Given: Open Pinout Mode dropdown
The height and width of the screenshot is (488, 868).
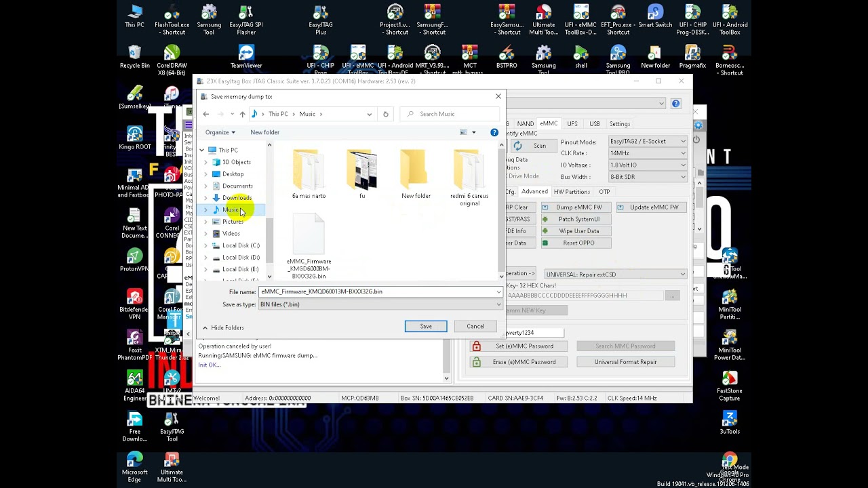Looking at the screenshot, I should click(647, 142).
